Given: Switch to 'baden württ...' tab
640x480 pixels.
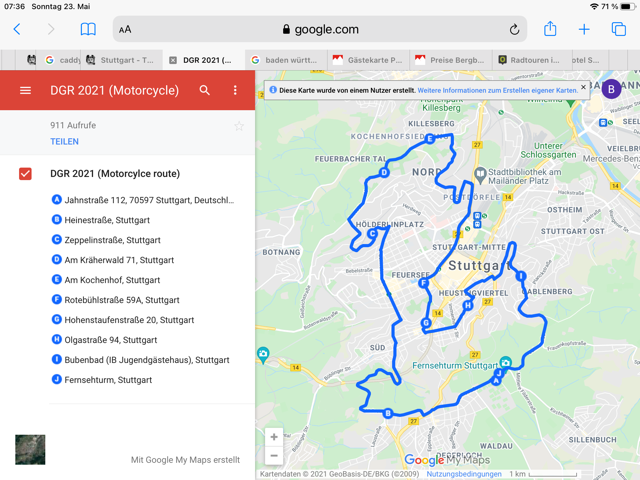Looking at the screenshot, I should click(286, 60).
